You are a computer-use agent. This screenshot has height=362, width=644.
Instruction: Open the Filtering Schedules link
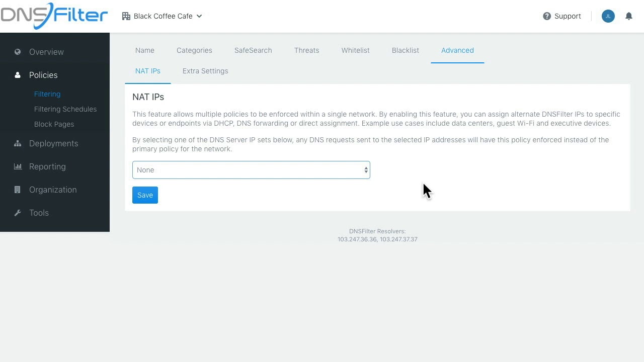(x=65, y=109)
